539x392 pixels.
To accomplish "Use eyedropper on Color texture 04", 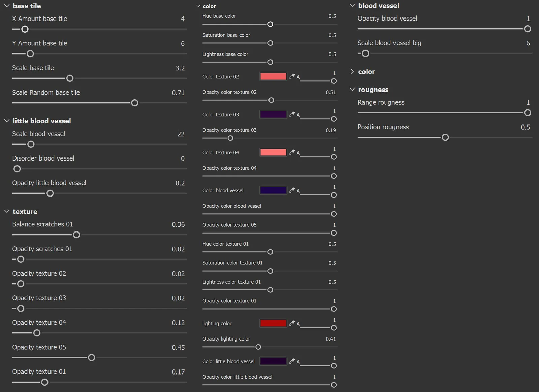I will 292,152.
